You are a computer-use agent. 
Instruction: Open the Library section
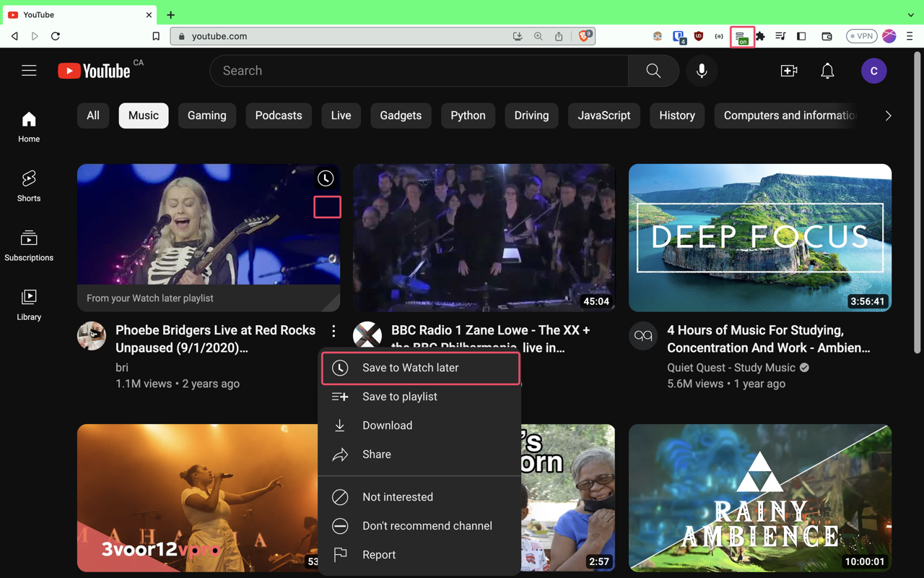click(28, 303)
